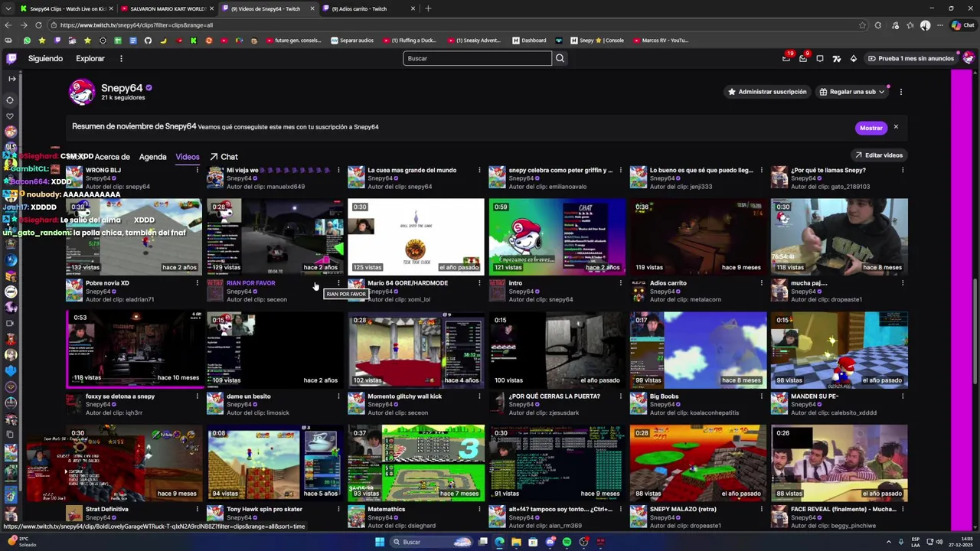Open Snepy Console bookmark
Screen dimensions: 980x551
(x=596, y=41)
